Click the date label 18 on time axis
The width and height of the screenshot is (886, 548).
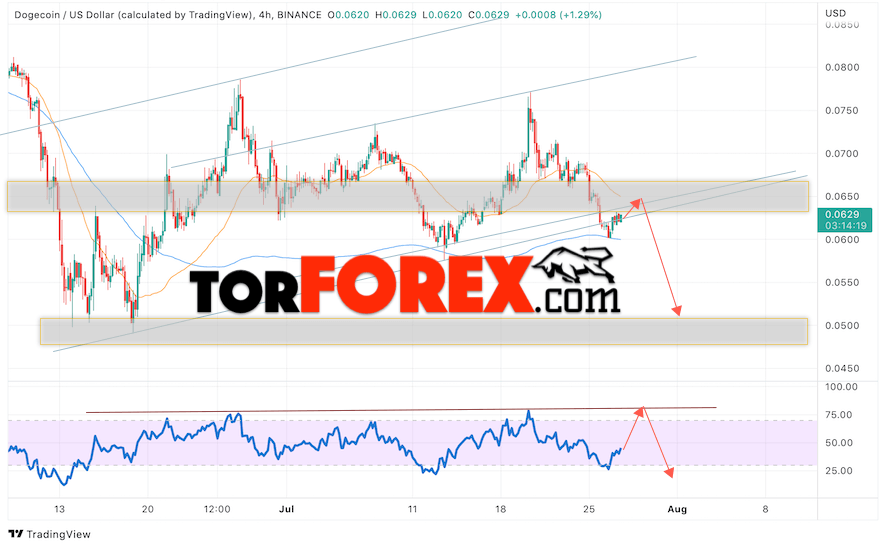pyautogui.click(x=501, y=509)
